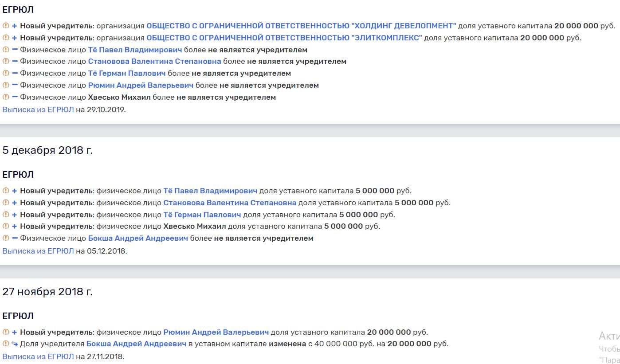
Task: Click the 5 000 000 amount in Тё Герман row
Action: click(x=358, y=215)
